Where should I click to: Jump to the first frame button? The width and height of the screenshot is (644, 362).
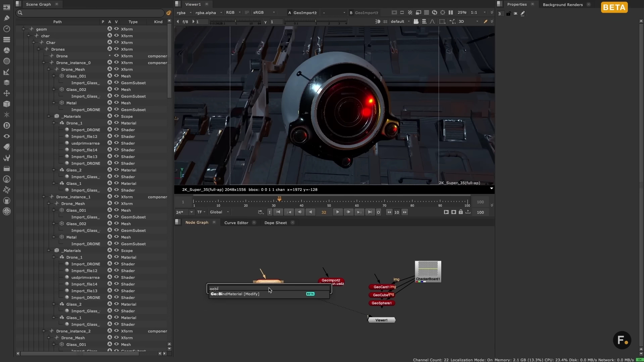click(278, 212)
